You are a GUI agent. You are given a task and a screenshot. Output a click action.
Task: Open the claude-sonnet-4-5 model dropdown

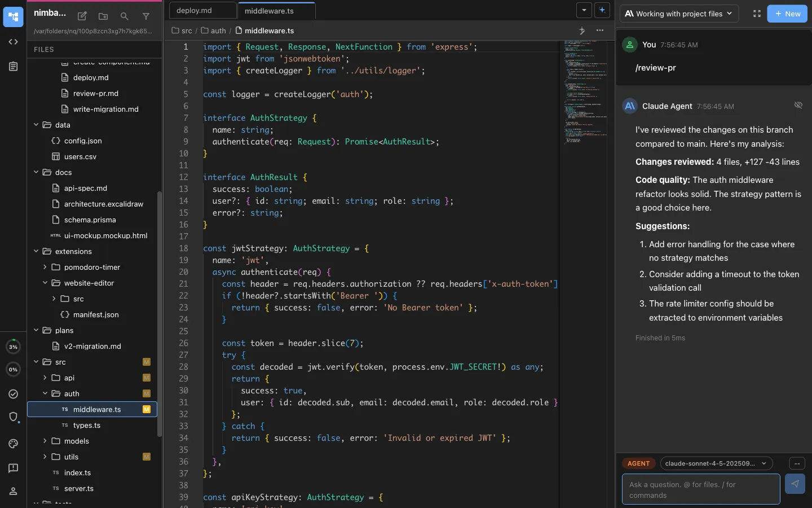click(716, 463)
